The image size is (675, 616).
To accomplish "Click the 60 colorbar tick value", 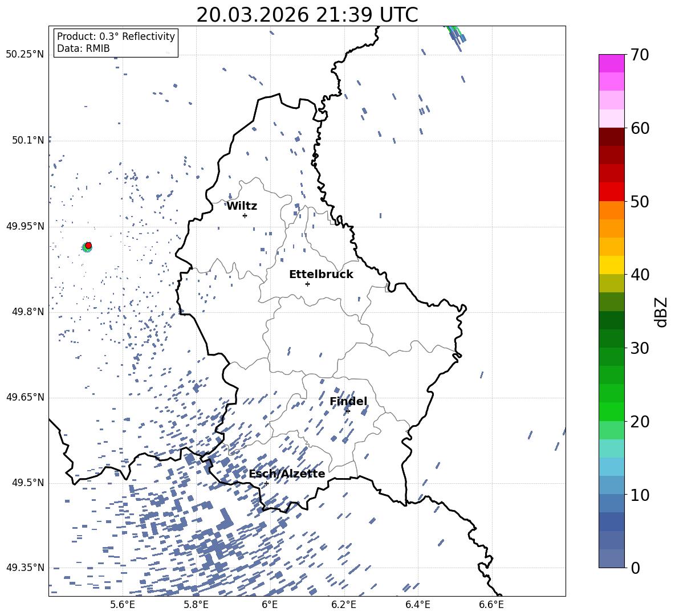I will (x=639, y=128).
